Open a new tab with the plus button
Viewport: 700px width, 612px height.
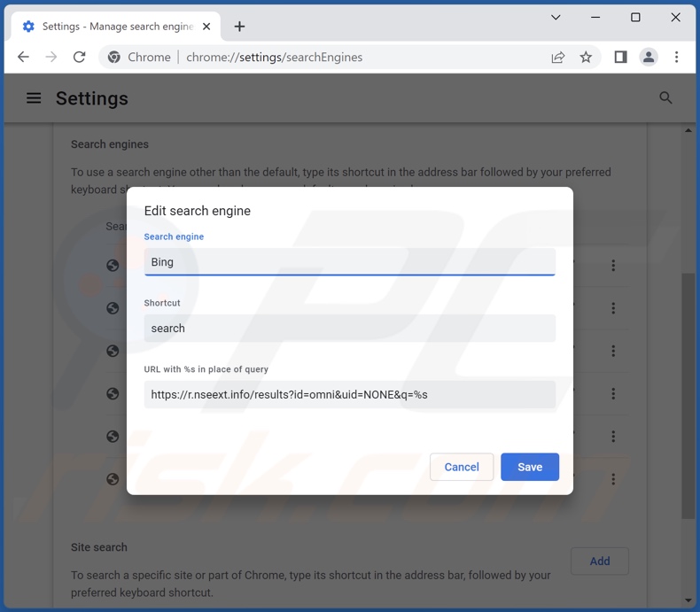click(239, 27)
